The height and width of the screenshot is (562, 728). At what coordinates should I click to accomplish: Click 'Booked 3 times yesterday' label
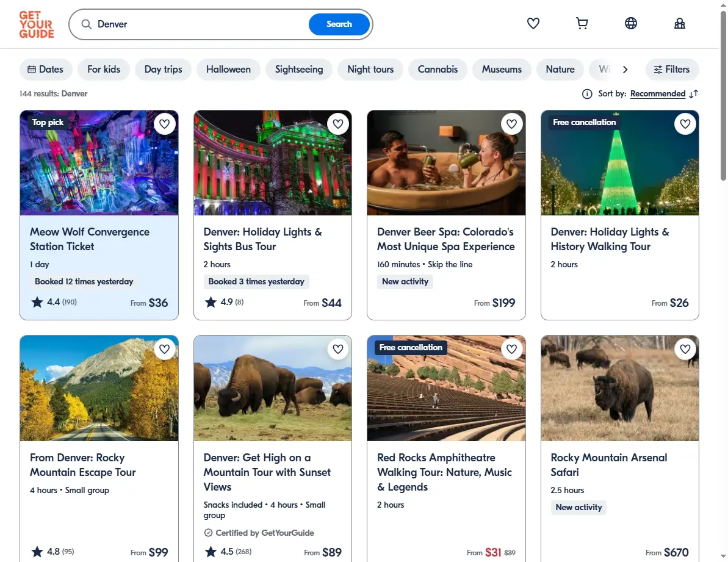click(256, 282)
